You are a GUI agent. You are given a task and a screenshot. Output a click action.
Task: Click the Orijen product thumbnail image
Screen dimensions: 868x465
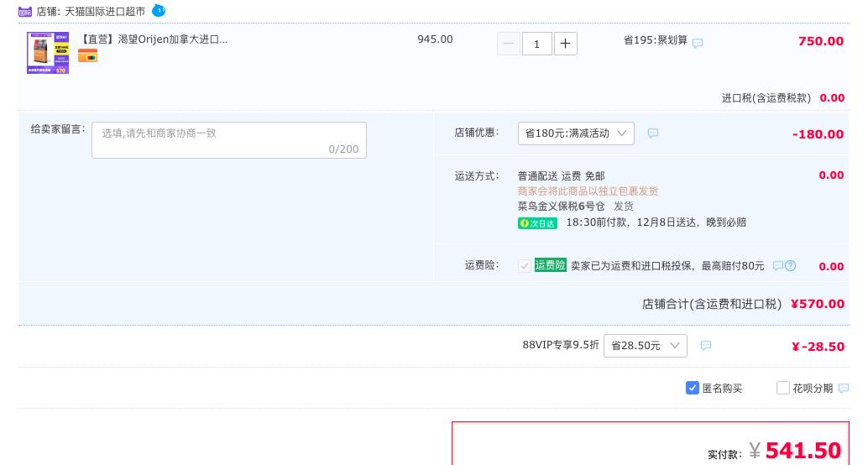tap(48, 53)
